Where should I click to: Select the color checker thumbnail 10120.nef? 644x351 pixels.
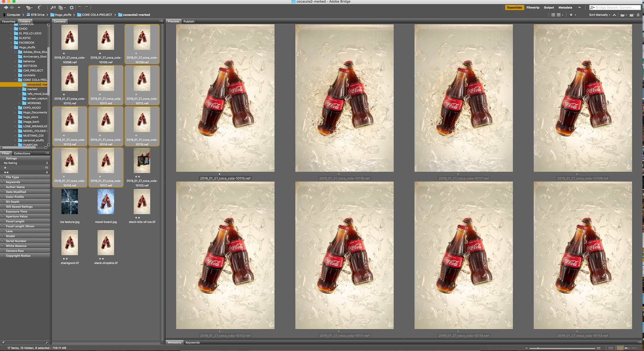pyautogui.click(x=142, y=161)
